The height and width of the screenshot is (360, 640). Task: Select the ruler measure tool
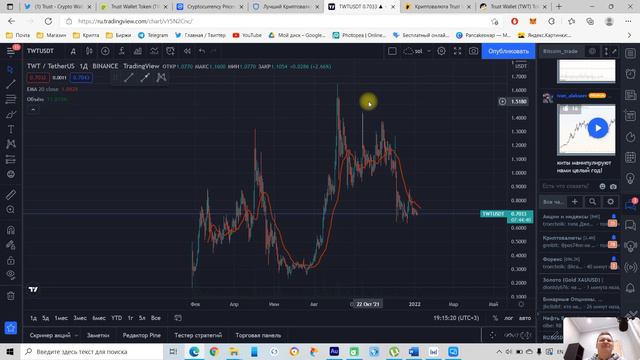(11, 194)
